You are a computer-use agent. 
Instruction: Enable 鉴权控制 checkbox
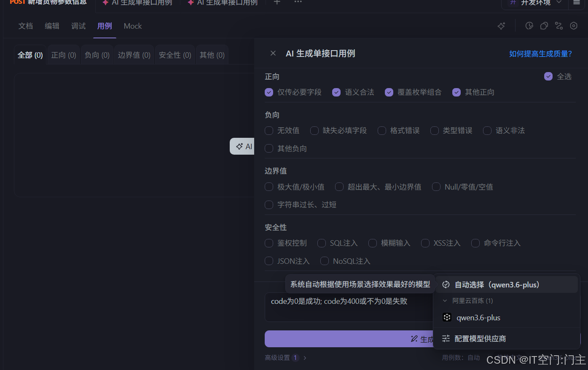(269, 243)
